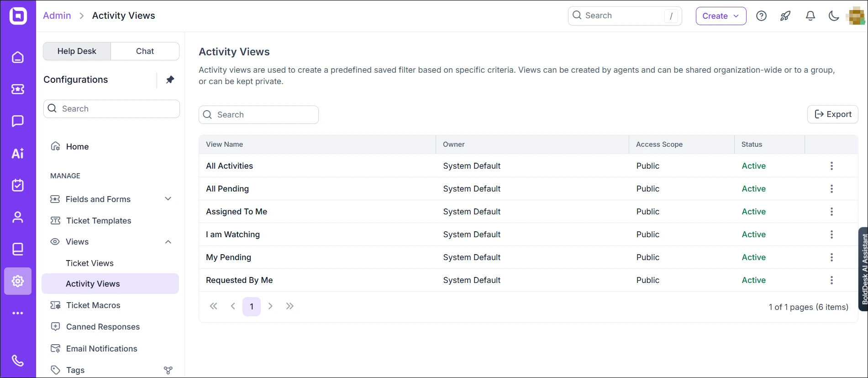The image size is (868, 378).
Task: Open the Create dropdown
Action: tap(721, 16)
